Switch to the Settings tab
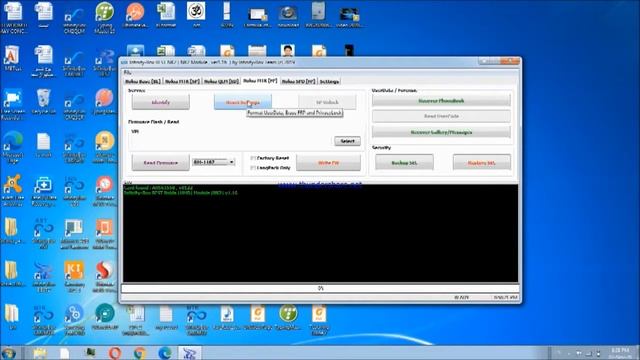 tap(329, 81)
